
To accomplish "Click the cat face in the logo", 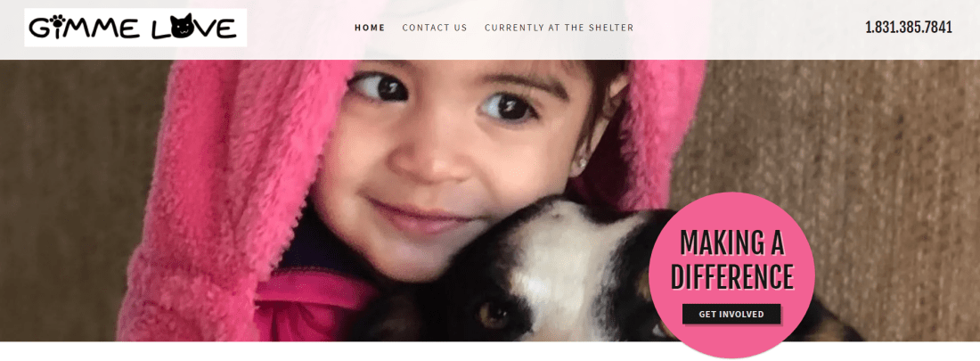I will point(181,27).
